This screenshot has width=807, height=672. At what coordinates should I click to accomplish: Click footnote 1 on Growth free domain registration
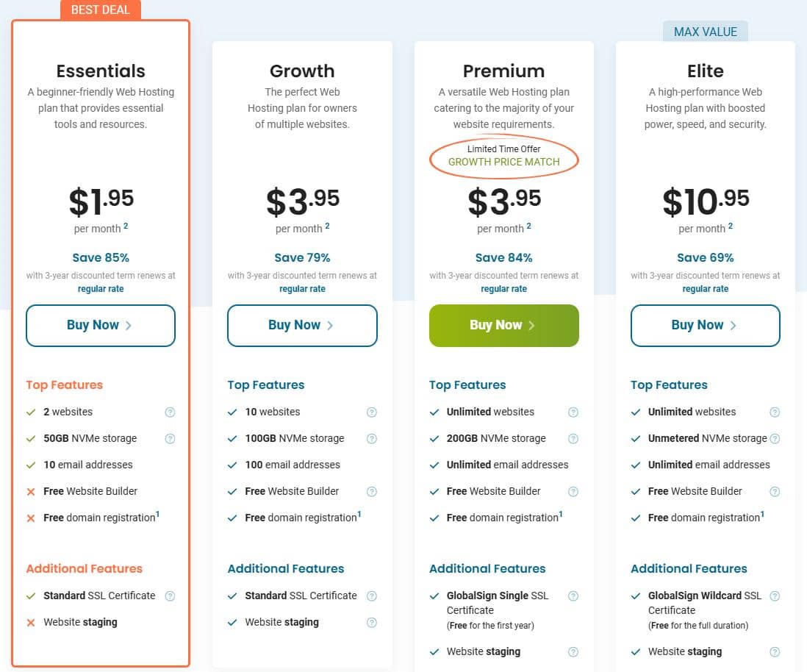tap(359, 514)
